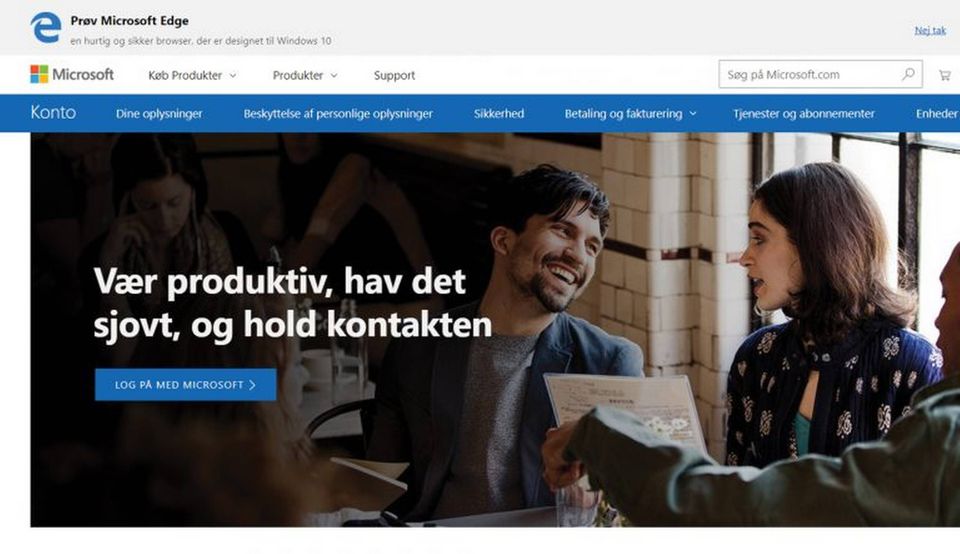Open the shopping cart icon
This screenshot has height=554, width=960.
click(945, 75)
